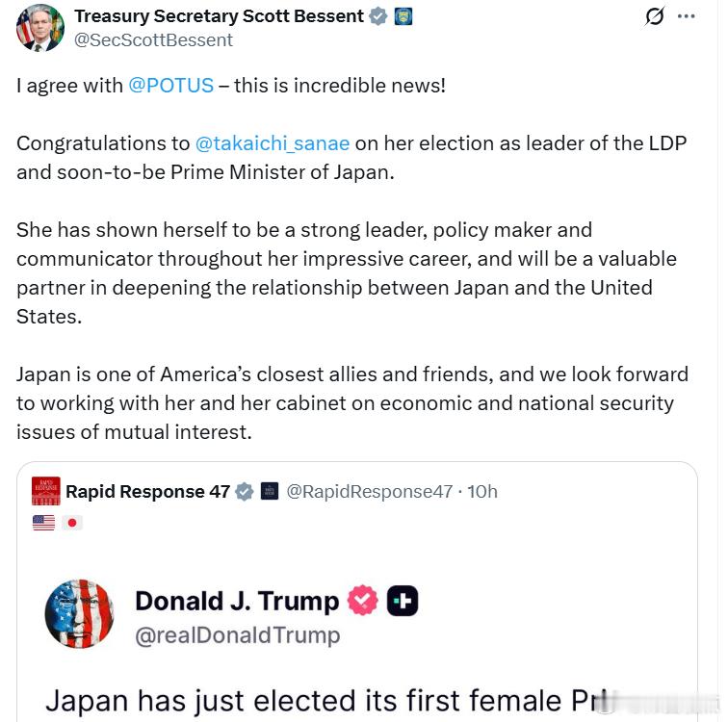This screenshot has height=722, width=728.
Task: Open the Rapid Response 47 account name
Action: click(147, 491)
